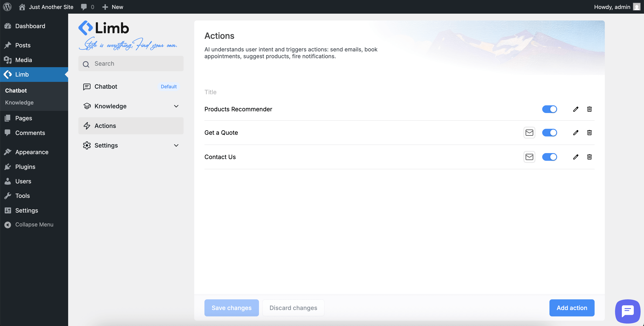Select Limb in the WordPress admin menu
This screenshot has height=326, width=644.
[22, 74]
